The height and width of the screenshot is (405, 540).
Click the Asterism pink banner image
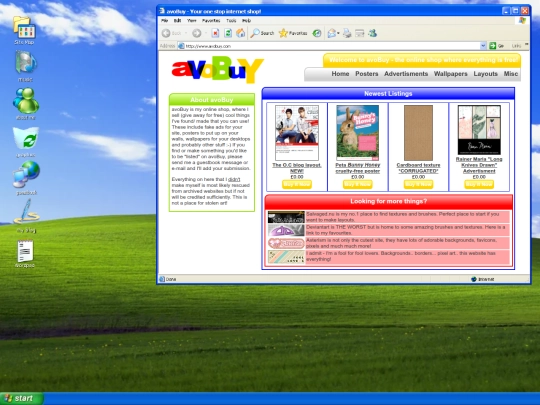click(x=286, y=243)
